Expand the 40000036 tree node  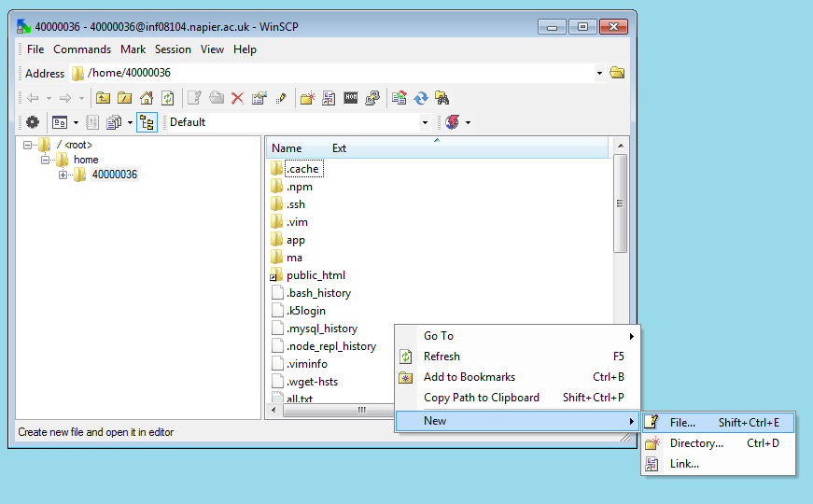pyautogui.click(x=63, y=175)
